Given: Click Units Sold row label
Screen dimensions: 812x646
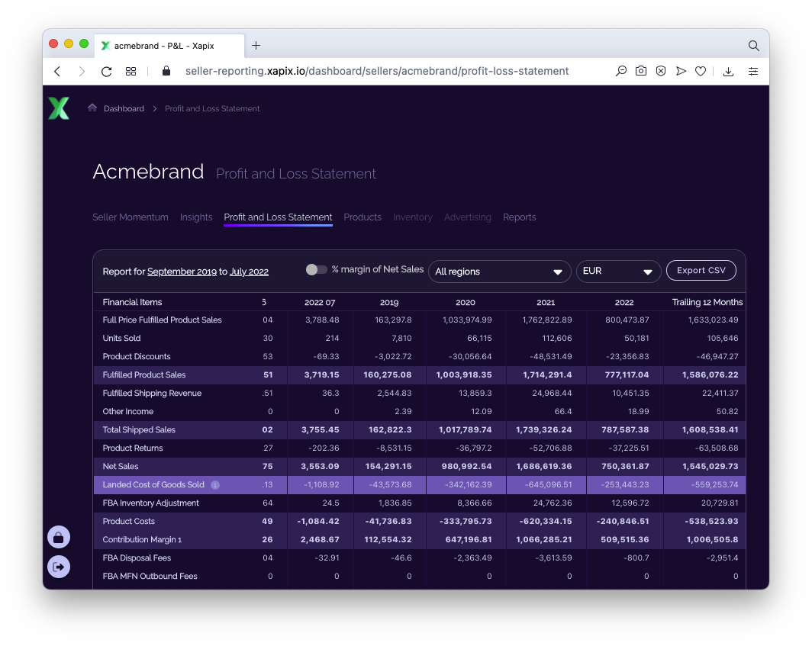Looking at the screenshot, I should (121, 338).
